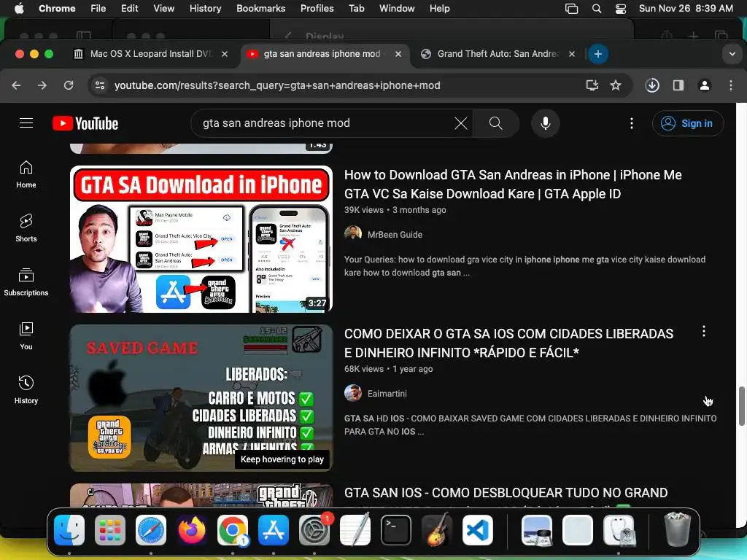Viewport: 747px width, 560px height.
Task: Open Finder from the Dock
Action: [x=69, y=530]
